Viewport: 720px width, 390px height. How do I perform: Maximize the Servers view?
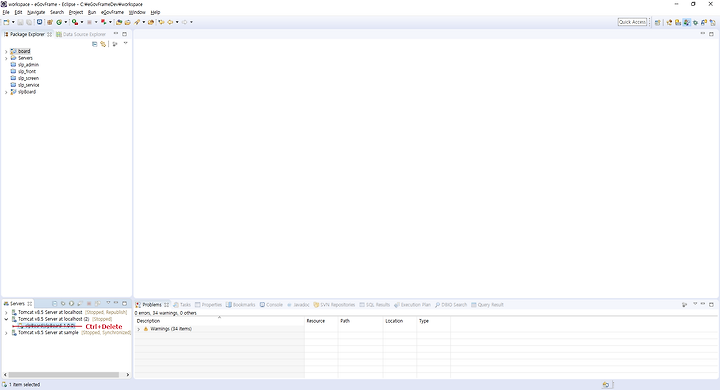(x=124, y=304)
